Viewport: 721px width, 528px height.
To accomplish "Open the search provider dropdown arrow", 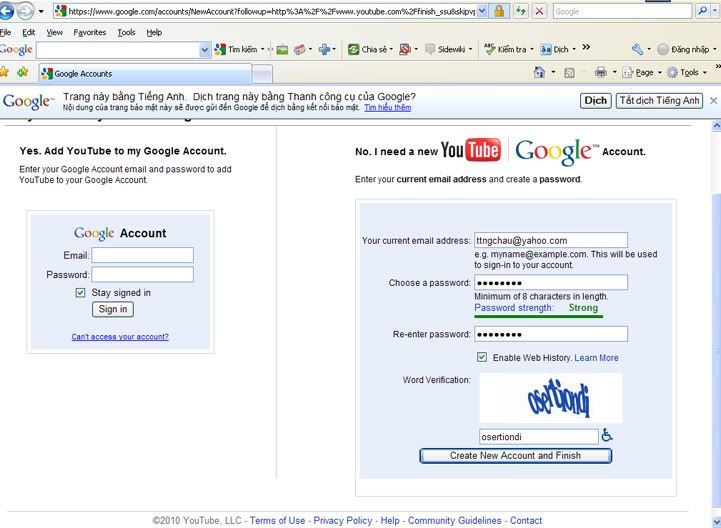I will pyautogui.click(x=713, y=11).
